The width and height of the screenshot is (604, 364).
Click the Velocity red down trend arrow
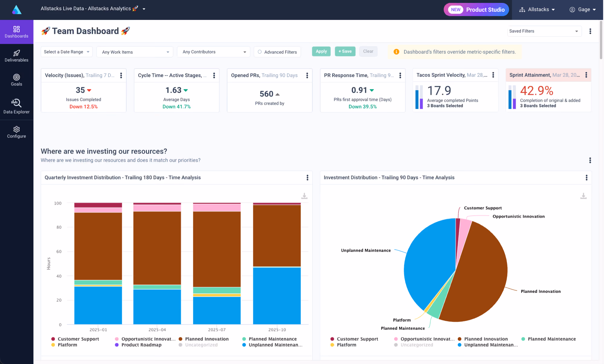[x=89, y=90]
